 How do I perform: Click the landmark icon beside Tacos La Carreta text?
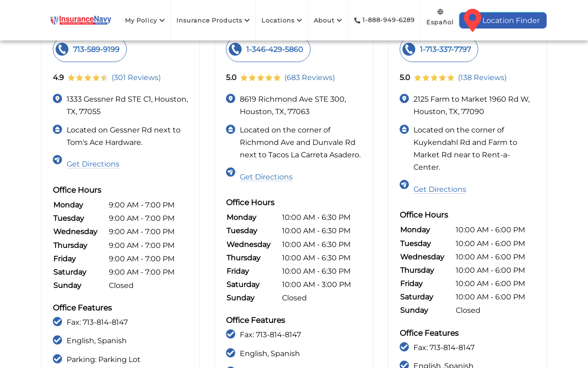(231, 129)
